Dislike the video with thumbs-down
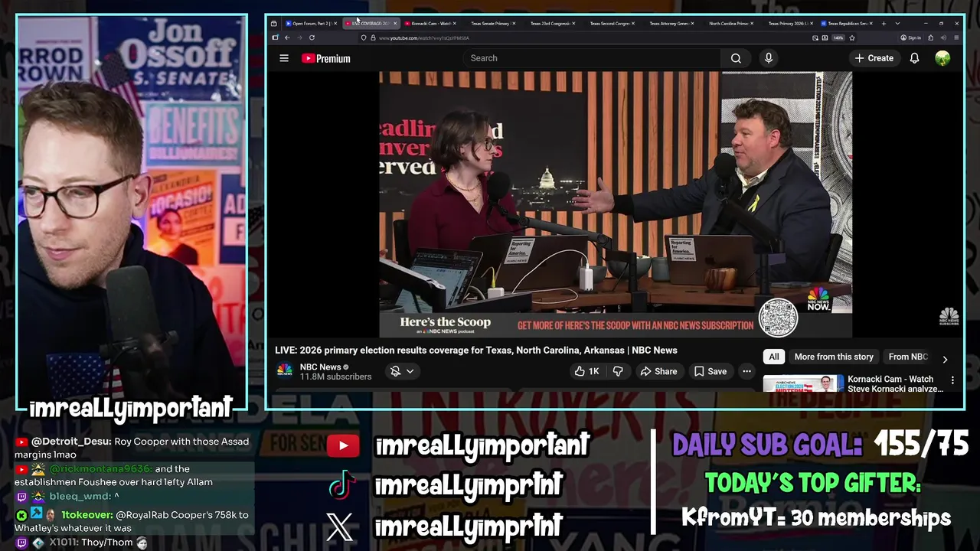 tap(618, 371)
